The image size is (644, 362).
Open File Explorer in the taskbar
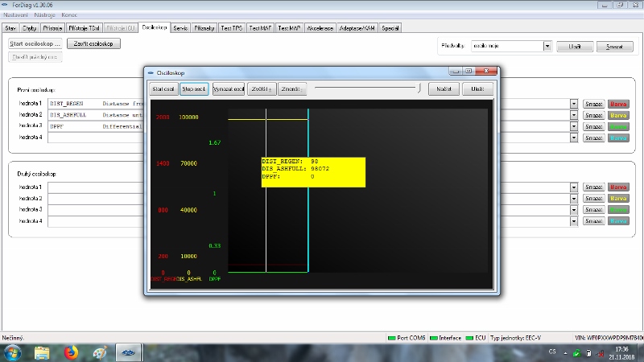pos(42,352)
